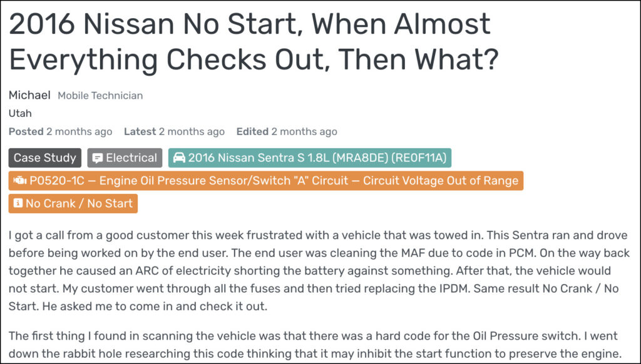Open the Case Study tag
The image size is (641, 364).
(45, 158)
